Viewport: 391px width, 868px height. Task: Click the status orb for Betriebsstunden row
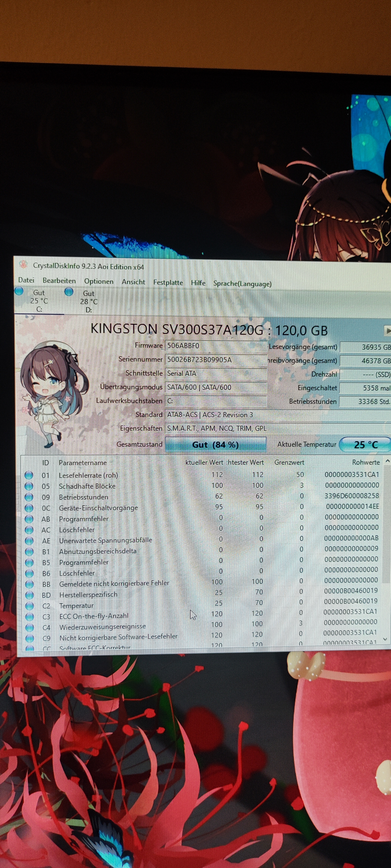pos(29,497)
